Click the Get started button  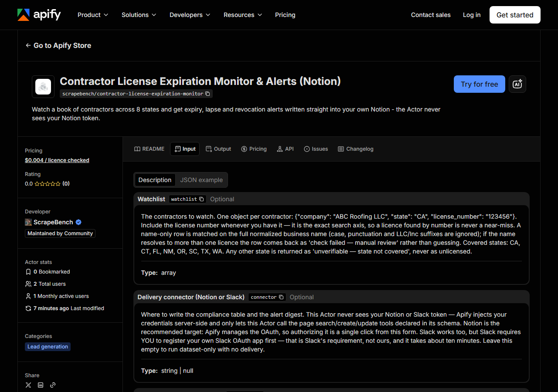point(515,15)
